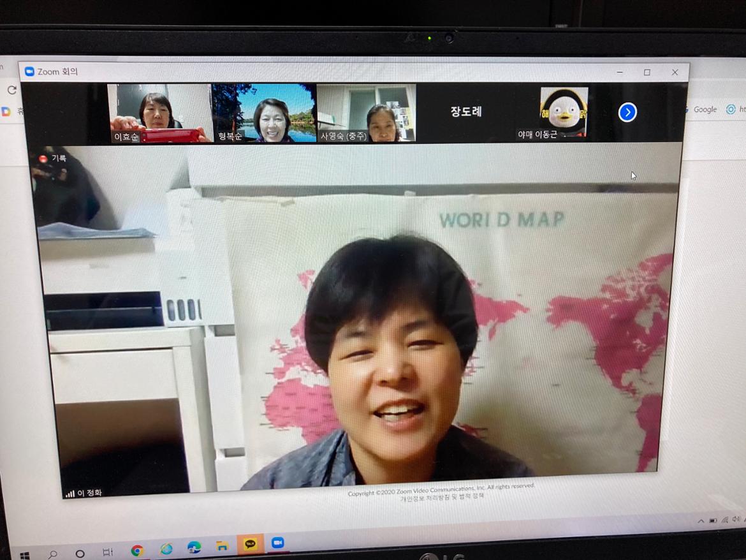This screenshot has height=560, width=746.
Task: Click the red recording indicator
Action: pos(43,158)
